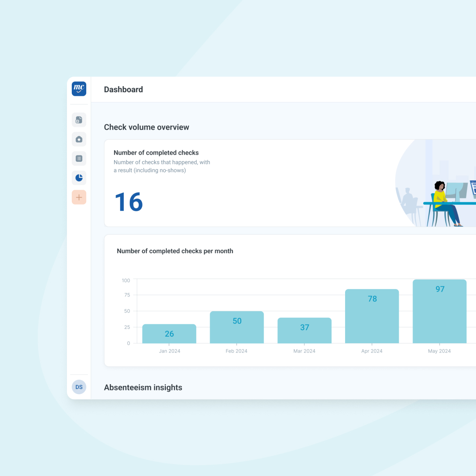Open the DS user avatar
Screen dimensions: 476x476
pyautogui.click(x=79, y=387)
